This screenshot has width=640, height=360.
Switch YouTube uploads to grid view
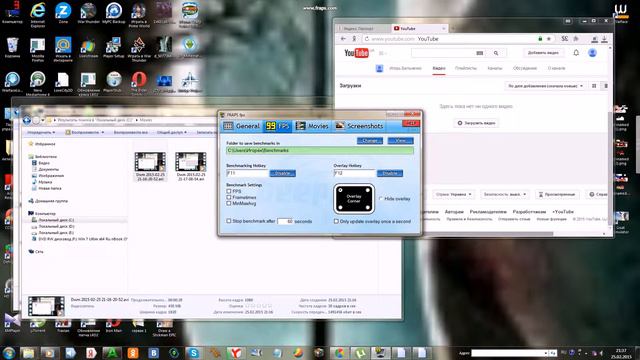click(x=594, y=86)
